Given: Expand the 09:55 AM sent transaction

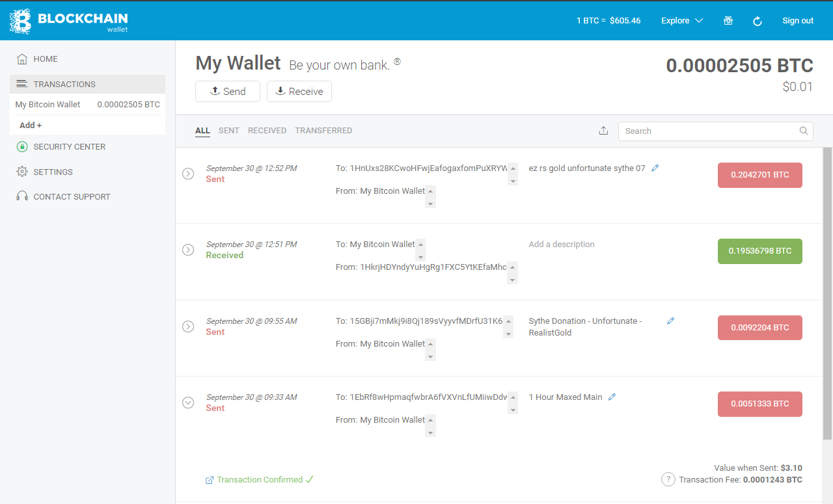Looking at the screenshot, I should pos(188,326).
